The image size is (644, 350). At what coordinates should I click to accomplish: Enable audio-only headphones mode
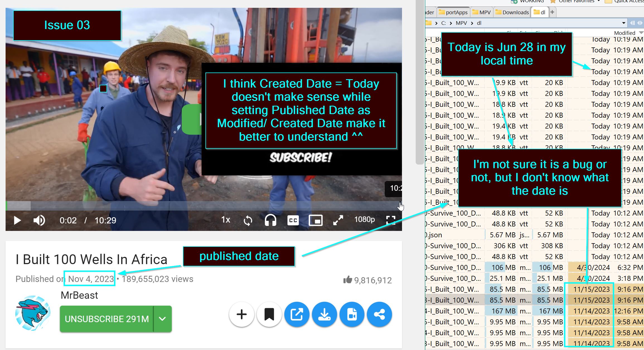tap(270, 220)
